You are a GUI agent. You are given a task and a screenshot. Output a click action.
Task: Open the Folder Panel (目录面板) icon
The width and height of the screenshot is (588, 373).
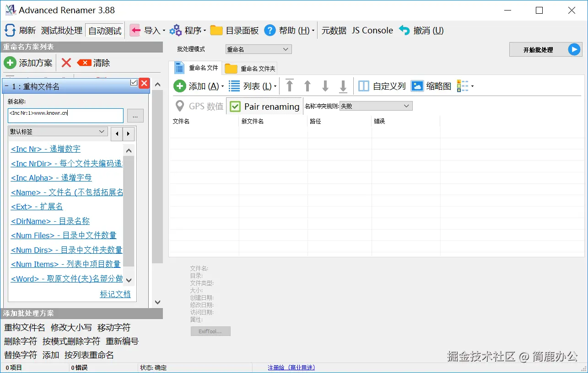(216, 31)
